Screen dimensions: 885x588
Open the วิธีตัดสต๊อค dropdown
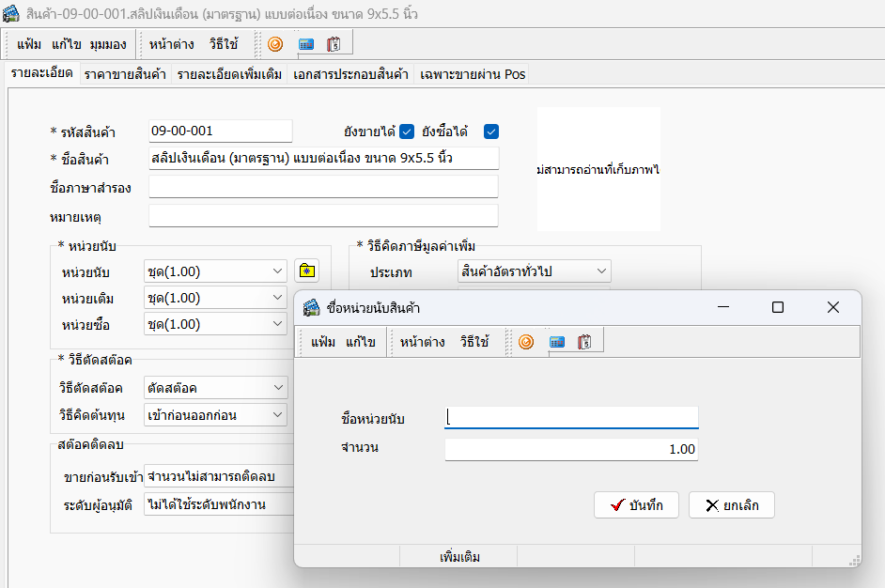click(277, 387)
